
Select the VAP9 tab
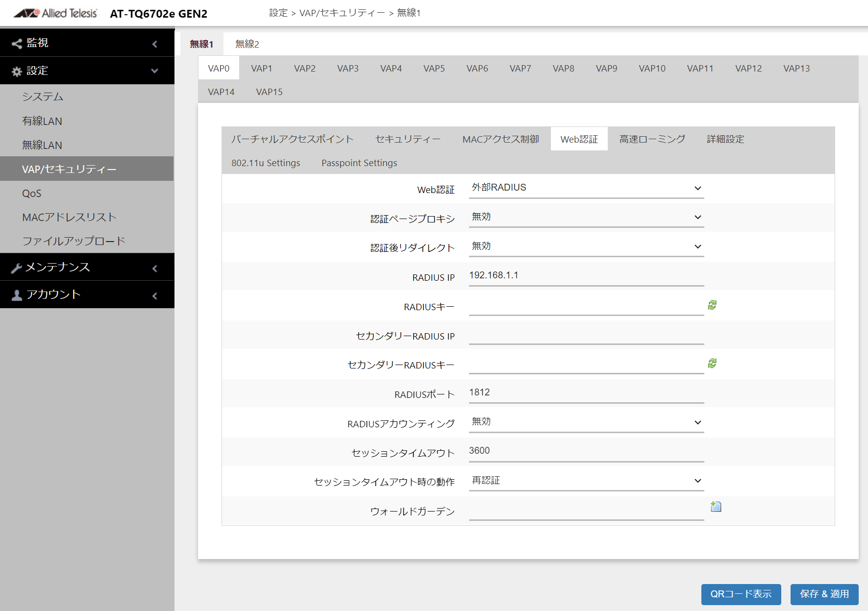click(x=607, y=68)
